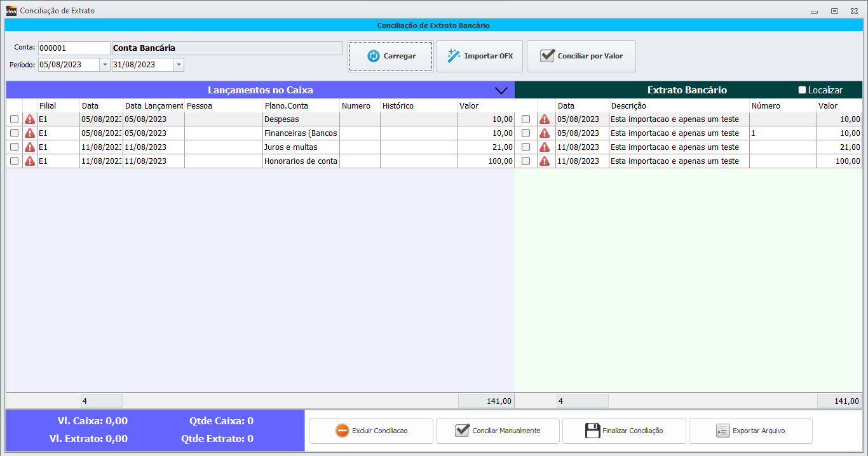868x456 pixels.
Task: Select the Financeiras (Bancos cell
Action: [301, 133]
